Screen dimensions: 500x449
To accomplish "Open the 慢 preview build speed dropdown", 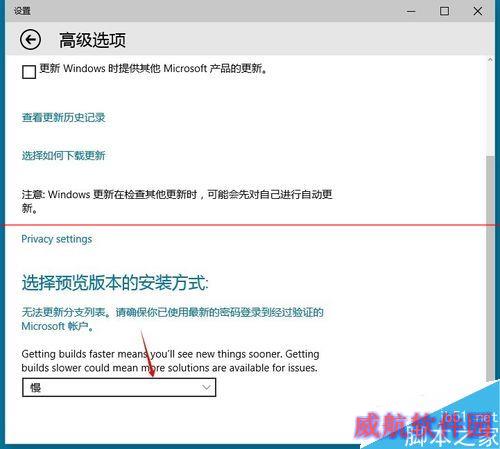I will (x=119, y=387).
